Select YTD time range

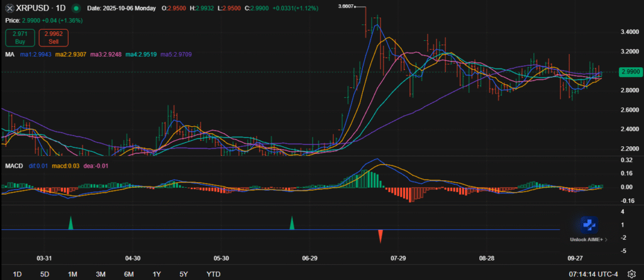tap(213, 274)
